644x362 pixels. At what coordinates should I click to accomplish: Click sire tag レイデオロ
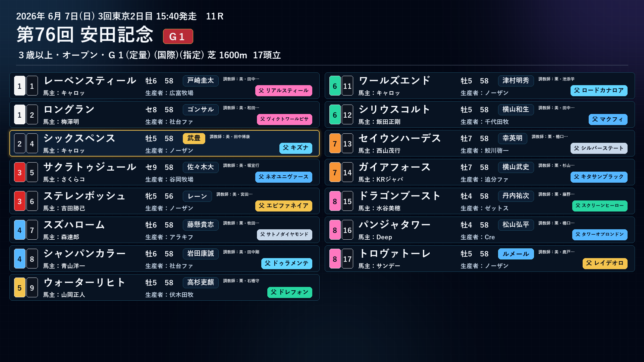point(605,263)
